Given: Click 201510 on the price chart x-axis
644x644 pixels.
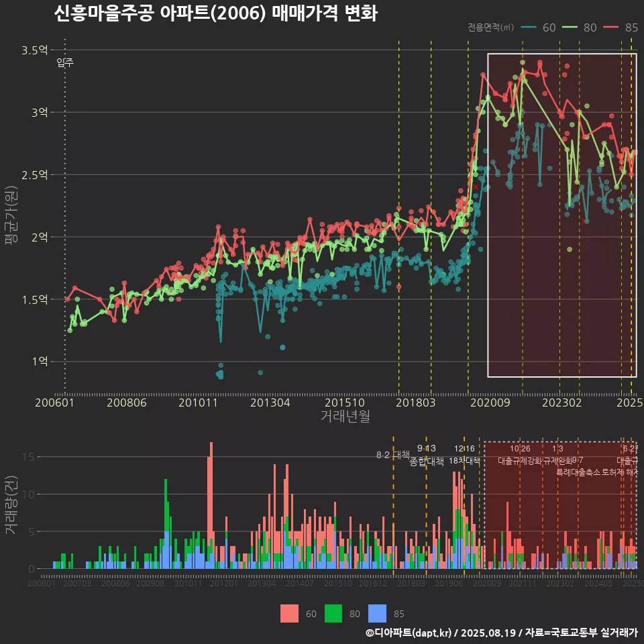Looking at the screenshot, I should tap(345, 402).
